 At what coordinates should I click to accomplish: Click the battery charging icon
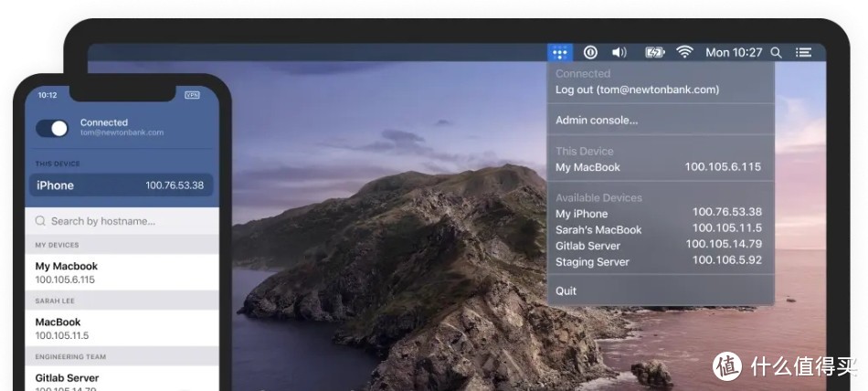(x=655, y=53)
